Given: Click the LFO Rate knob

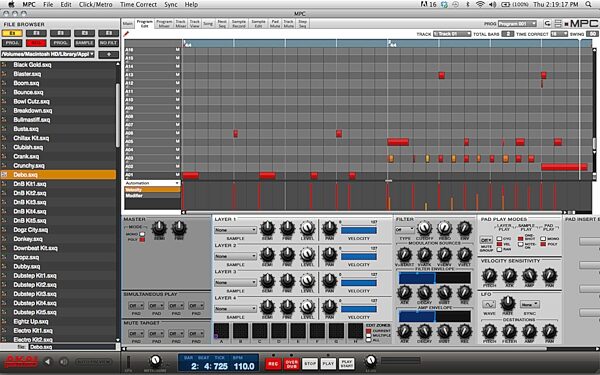Looking at the screenshot, I should click(x=508, y=303).
